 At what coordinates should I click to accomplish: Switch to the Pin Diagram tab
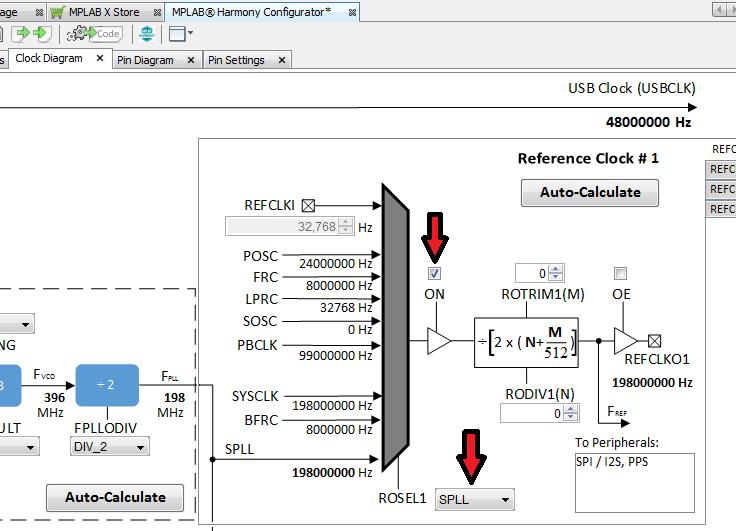click(x=145, y=60)
